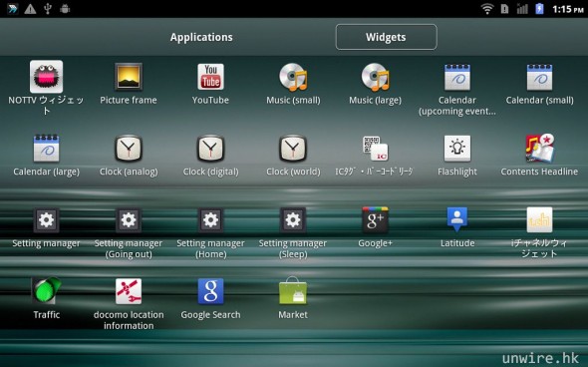Add Calendar (upcoming events) widget
This screenshot has height=367, width=588.
[x=457, y=77]
